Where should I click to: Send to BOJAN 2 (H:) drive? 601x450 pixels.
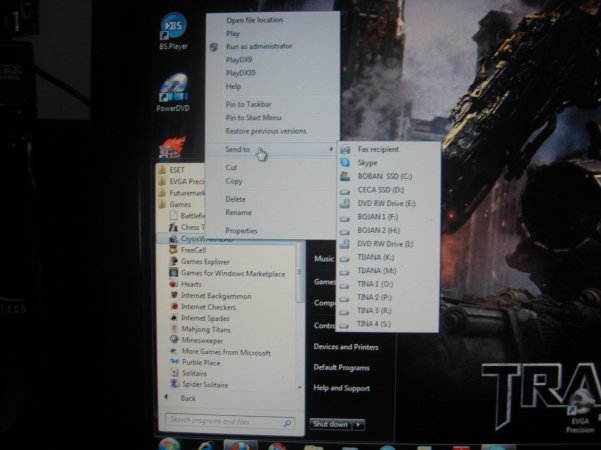pyautogui.click(x=388, y=230)
